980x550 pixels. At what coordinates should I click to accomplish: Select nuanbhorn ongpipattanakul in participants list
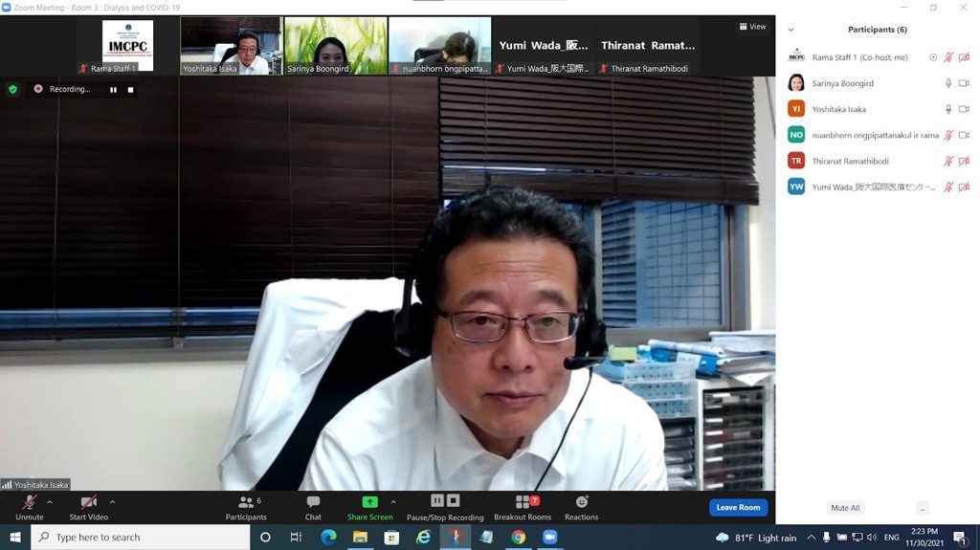point(878,135)
